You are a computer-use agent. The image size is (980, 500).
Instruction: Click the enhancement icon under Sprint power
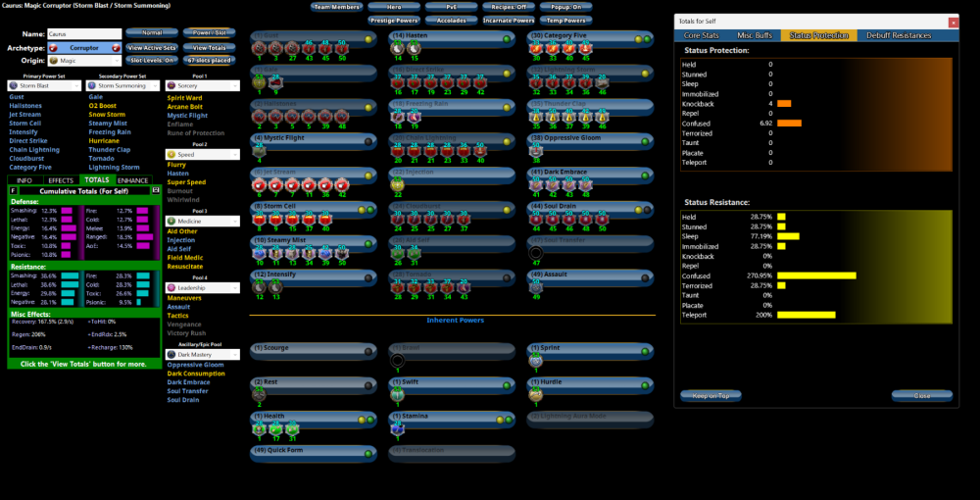click(x=535, y=360)
